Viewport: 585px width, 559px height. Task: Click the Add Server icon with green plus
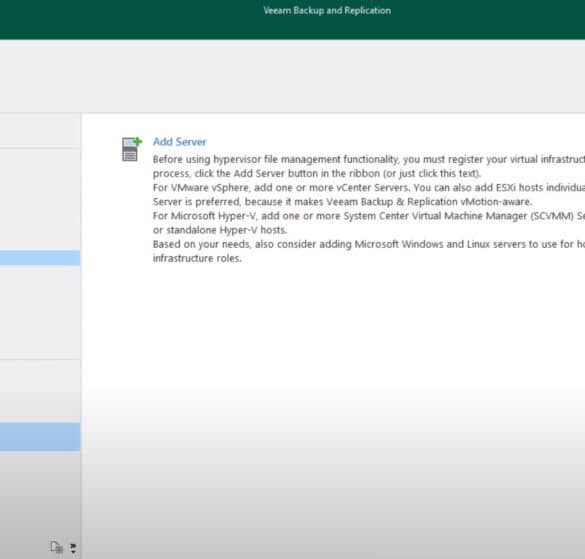[x=132, y=149]
